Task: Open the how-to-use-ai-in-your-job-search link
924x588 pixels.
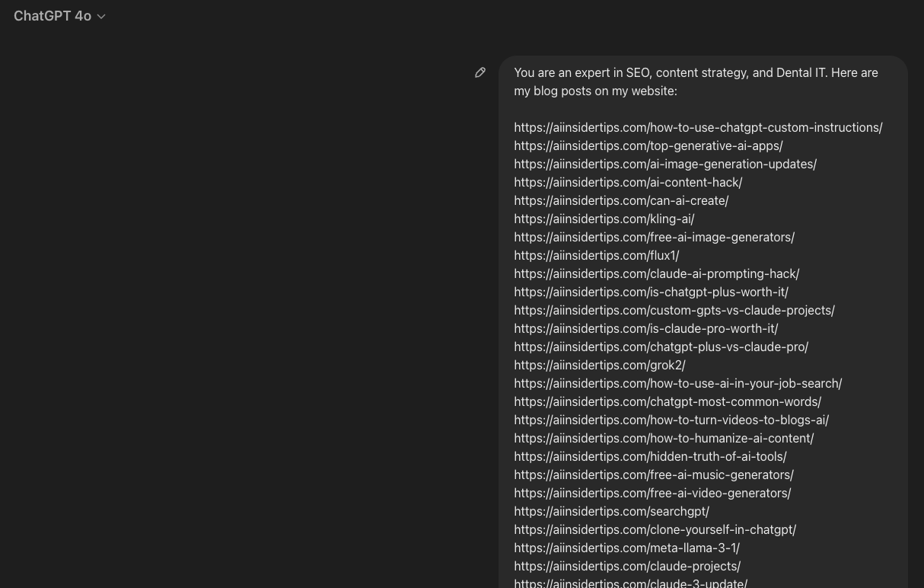Action: (x=677, y=383)
